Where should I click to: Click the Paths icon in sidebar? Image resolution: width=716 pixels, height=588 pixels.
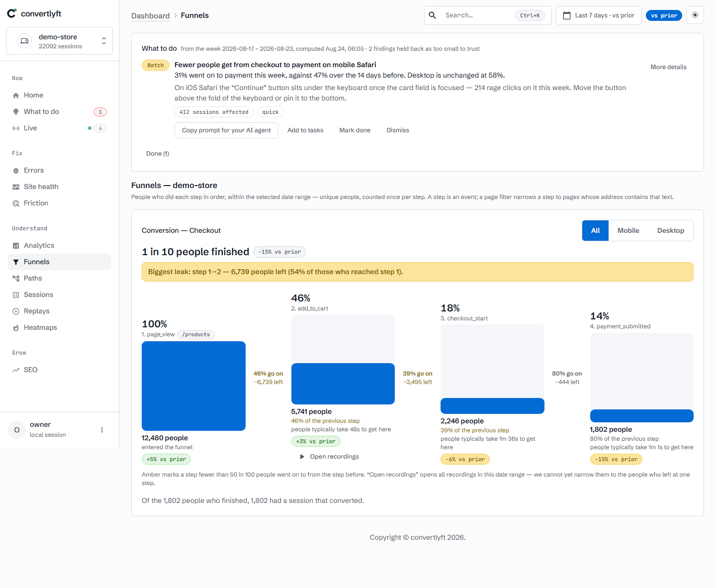click(x=16, y=279)
